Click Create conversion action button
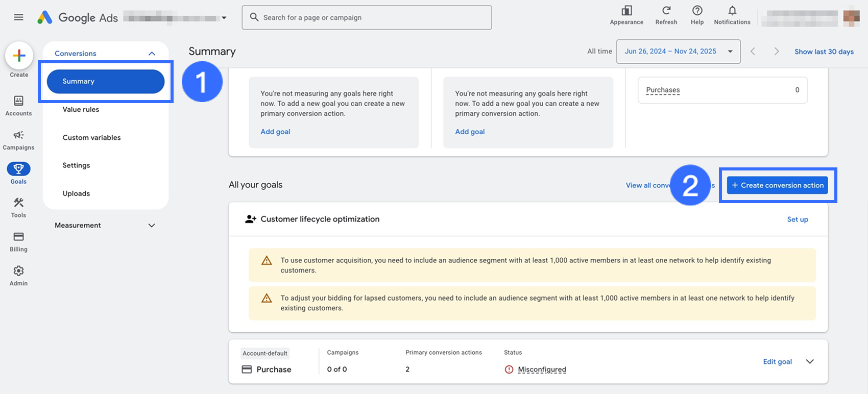Image resolution: width=868 pixels, height=394 pixels. coord(777,185)
